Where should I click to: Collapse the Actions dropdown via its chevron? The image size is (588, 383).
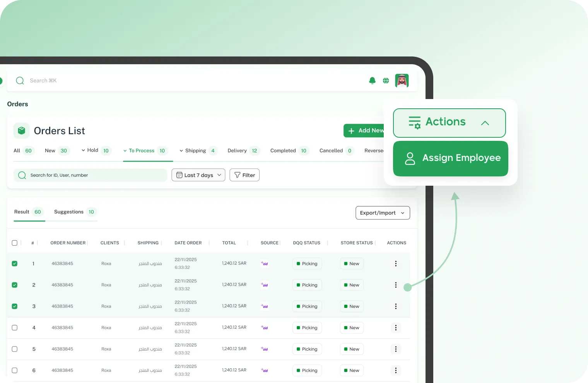click(485, 123)
